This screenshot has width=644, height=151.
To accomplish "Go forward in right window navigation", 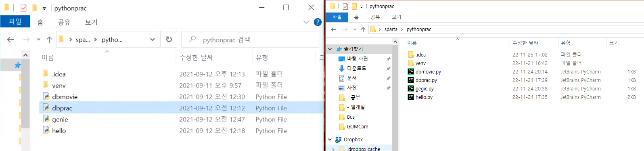I will pyautogui.click(x=345, y=29).
